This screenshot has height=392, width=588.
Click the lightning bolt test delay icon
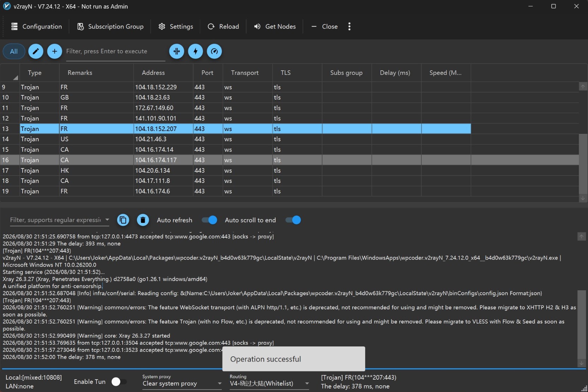195,51
